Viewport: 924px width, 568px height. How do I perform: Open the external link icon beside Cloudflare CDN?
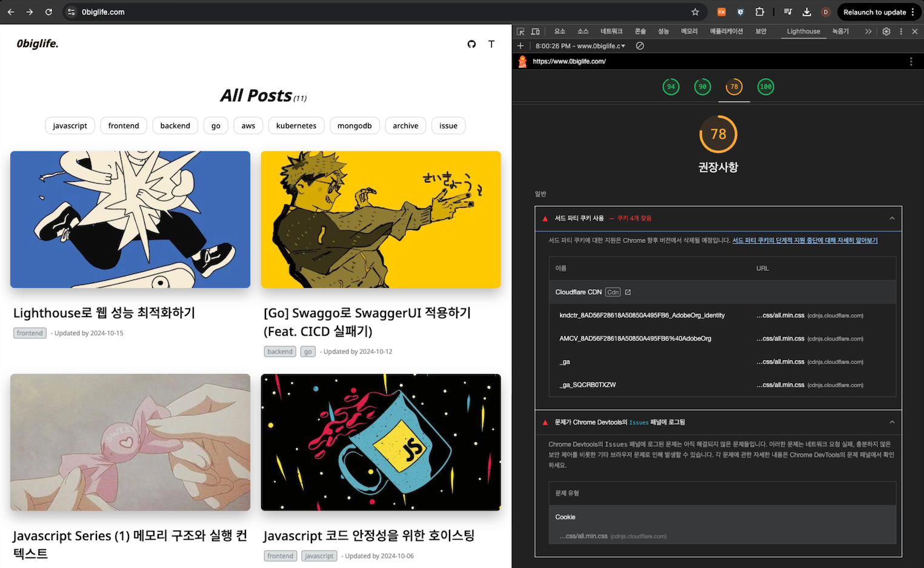click(x=628, y=292)
